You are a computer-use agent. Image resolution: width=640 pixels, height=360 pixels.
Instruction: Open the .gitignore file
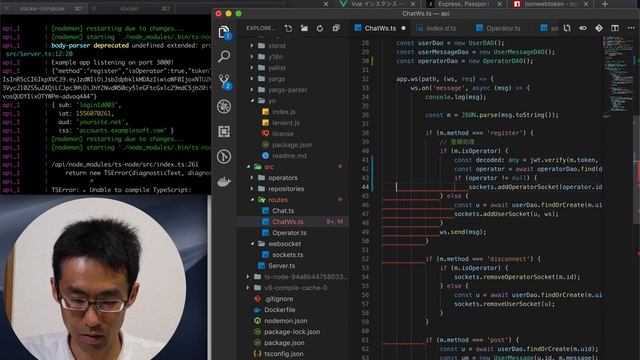point(278,299)
